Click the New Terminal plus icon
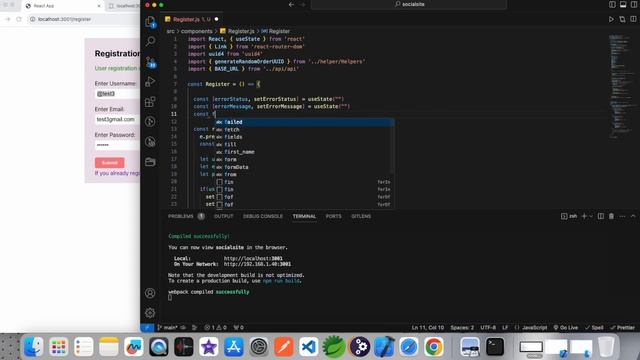Screen dimensions: 640x360 [584, 216]
